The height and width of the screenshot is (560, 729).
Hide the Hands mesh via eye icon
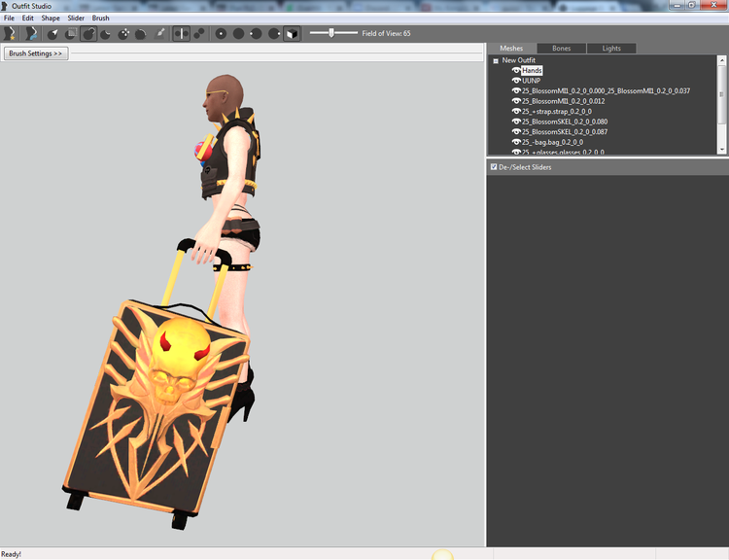click(516, 70)
